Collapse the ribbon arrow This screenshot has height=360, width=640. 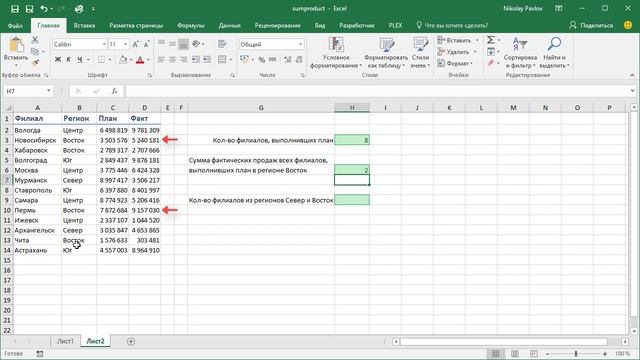pyautogui.click(x=632, y=76)
